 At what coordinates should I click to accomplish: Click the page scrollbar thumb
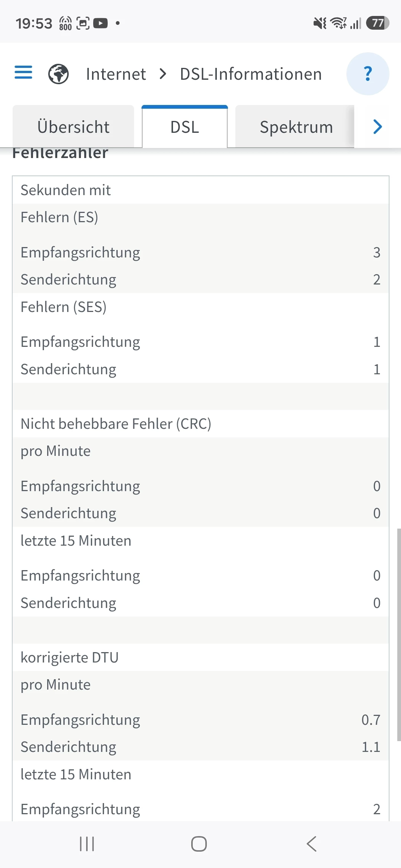[399, 635]
